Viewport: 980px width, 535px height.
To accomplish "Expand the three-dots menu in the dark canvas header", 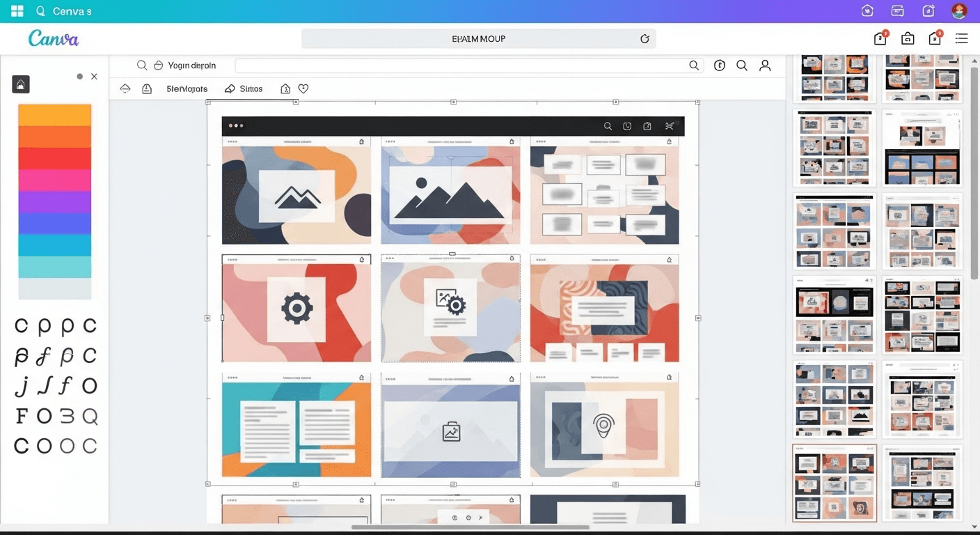I will point(236,126).
